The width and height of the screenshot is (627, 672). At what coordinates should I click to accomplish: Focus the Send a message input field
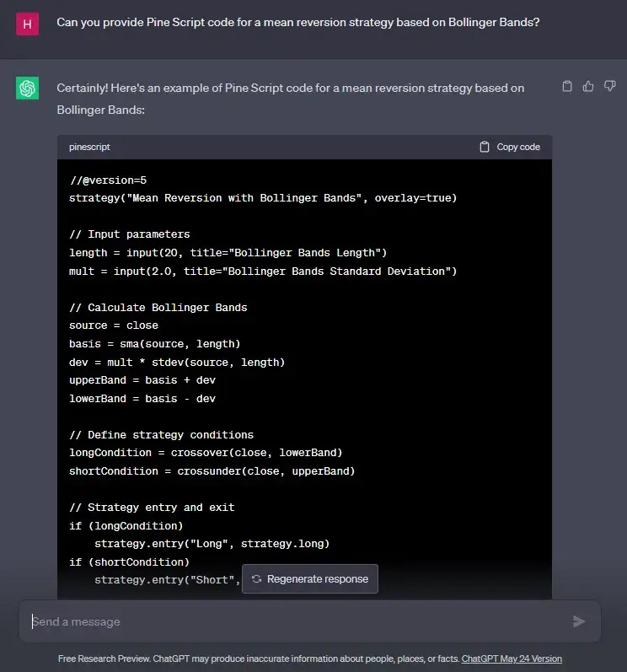point(295,621)
